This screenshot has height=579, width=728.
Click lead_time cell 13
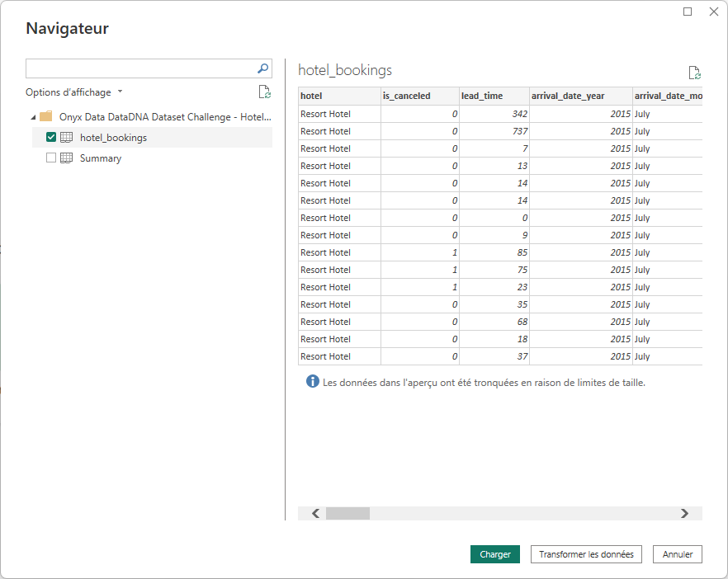pos(494,166)
